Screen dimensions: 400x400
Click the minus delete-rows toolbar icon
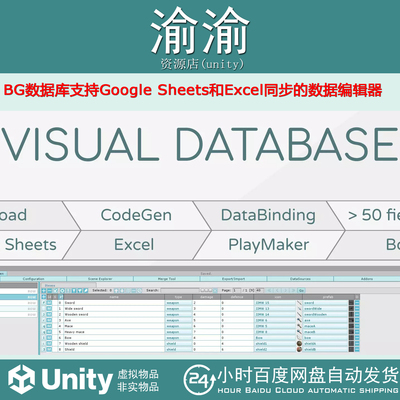point(49,291)
